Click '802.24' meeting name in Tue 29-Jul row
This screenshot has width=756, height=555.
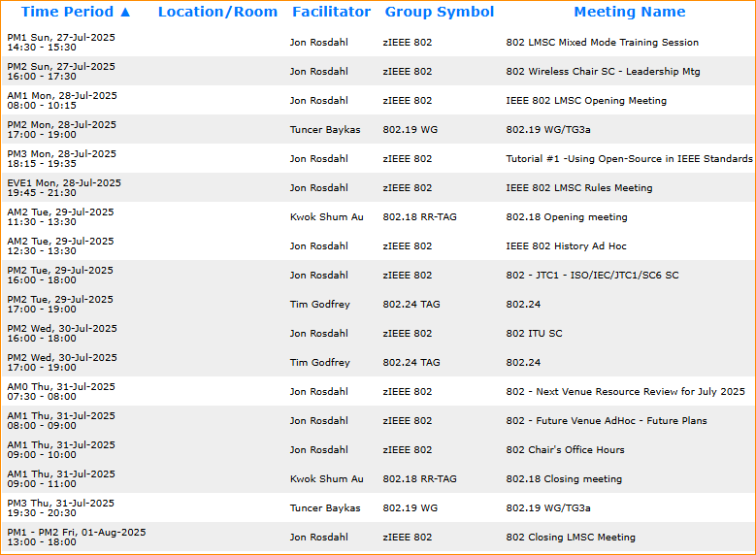click(x=523, y=305)
